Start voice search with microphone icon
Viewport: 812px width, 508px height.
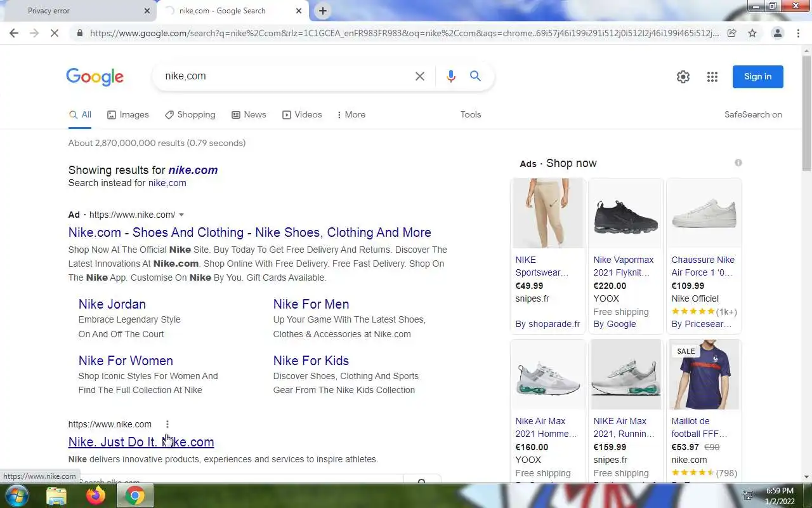(x=451, y=76)
